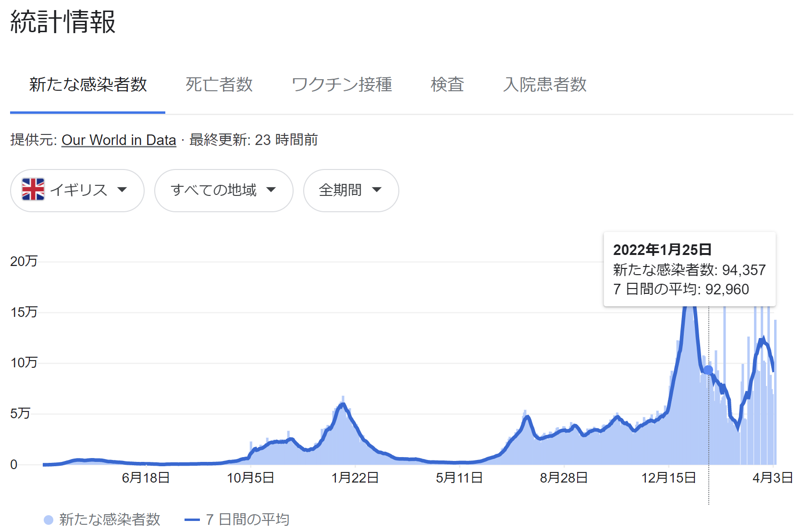Click the blue dot legend for 新たな感染者数

point(49,520)
